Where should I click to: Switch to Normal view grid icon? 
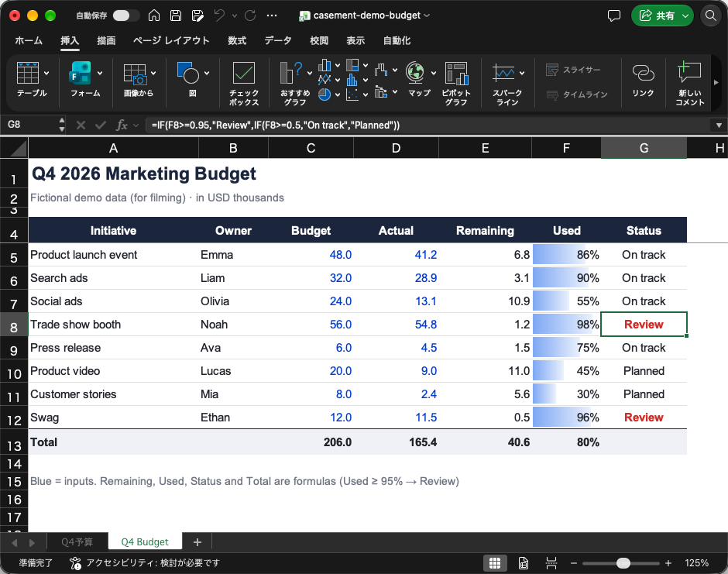pyautogui.click(x=495, y=563)
